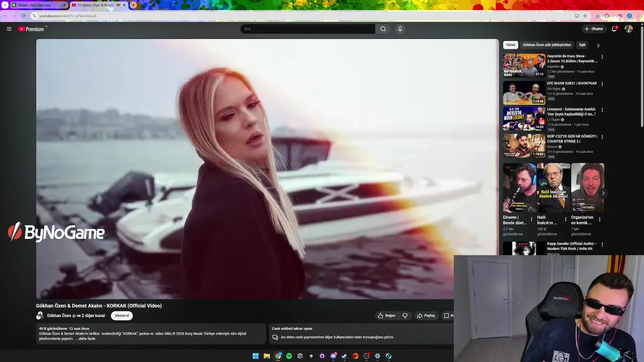Screen dimensions: 644x362
Task: Open File Explorer from the taskbar
Action: [267, 356]
